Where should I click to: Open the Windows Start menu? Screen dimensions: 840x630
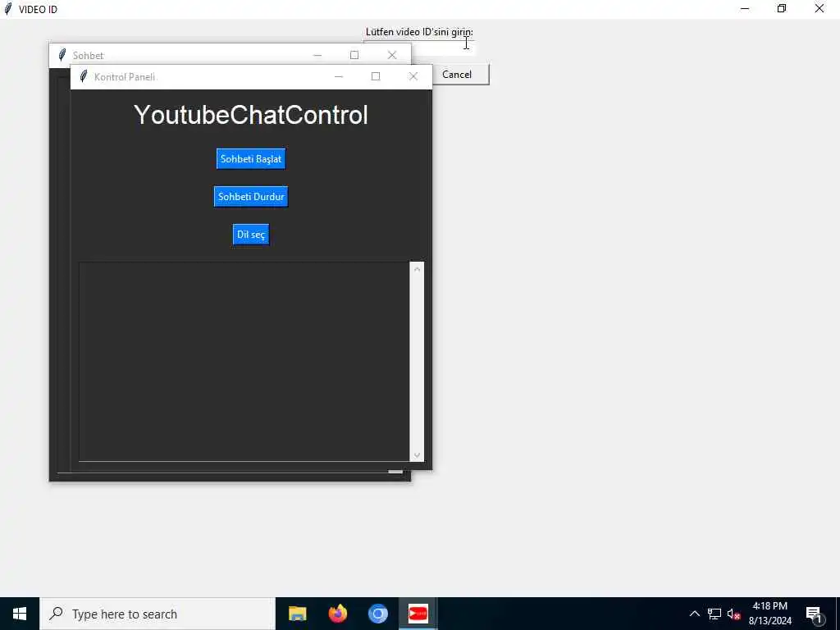20,614
